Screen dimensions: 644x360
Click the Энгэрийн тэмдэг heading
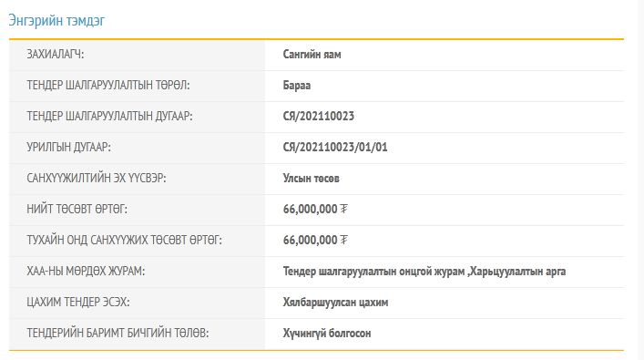click(x=56, y=20)
